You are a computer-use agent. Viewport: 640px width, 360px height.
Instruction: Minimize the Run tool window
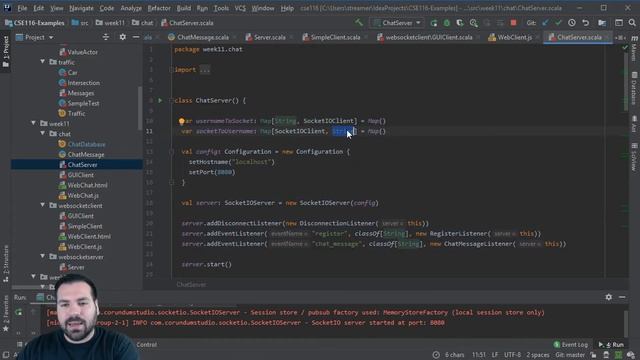pos(622,297)
